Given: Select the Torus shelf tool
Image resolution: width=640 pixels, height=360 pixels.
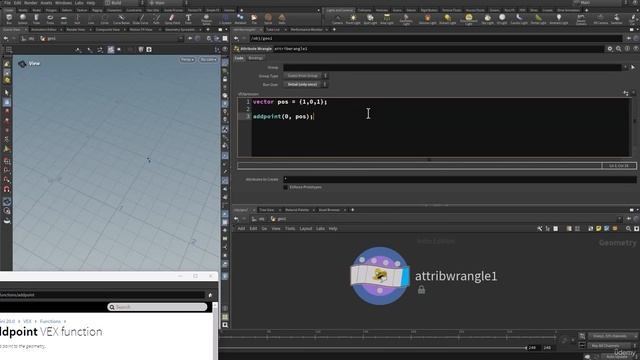Looking at the screenshot, I should (50, 19).
